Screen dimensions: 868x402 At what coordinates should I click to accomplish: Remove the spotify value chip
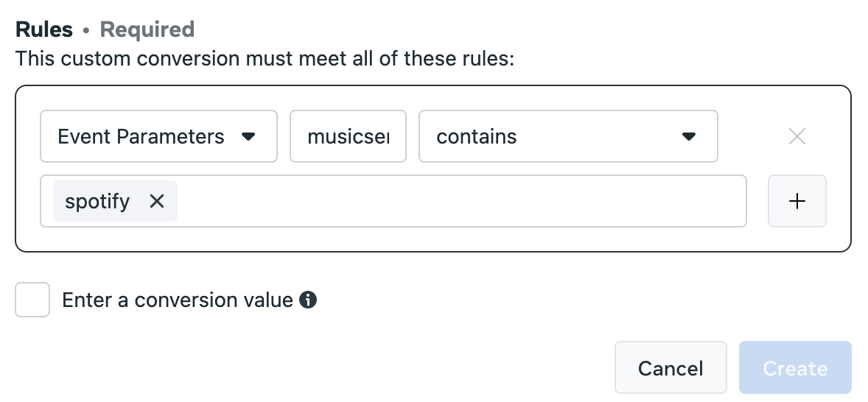[x=157, y=201]
